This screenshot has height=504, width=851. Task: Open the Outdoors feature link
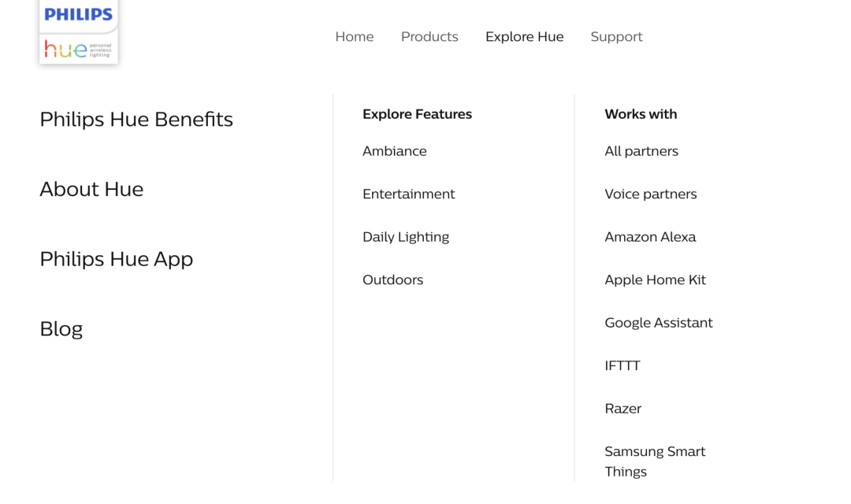click(x=393, y=280)
